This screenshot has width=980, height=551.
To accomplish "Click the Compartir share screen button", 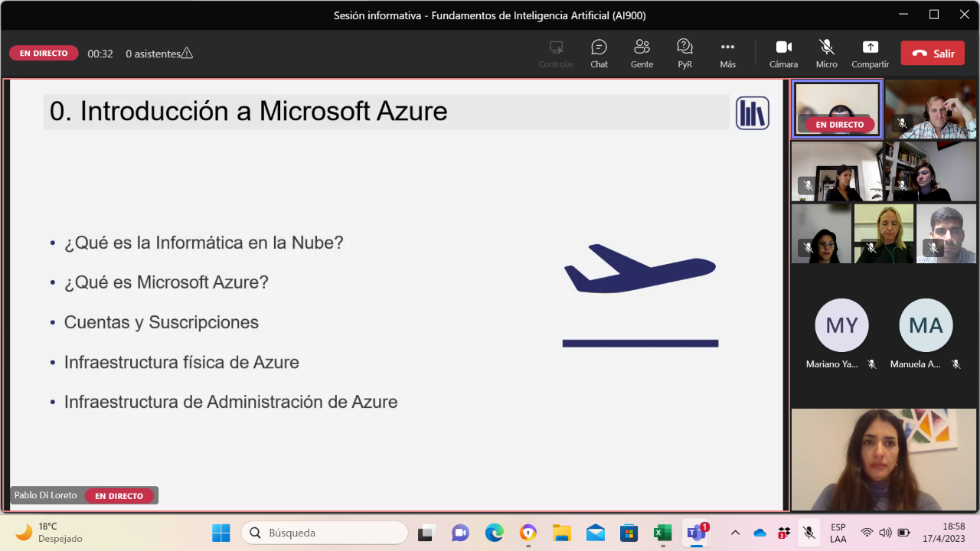I will (x=870, y=54).
